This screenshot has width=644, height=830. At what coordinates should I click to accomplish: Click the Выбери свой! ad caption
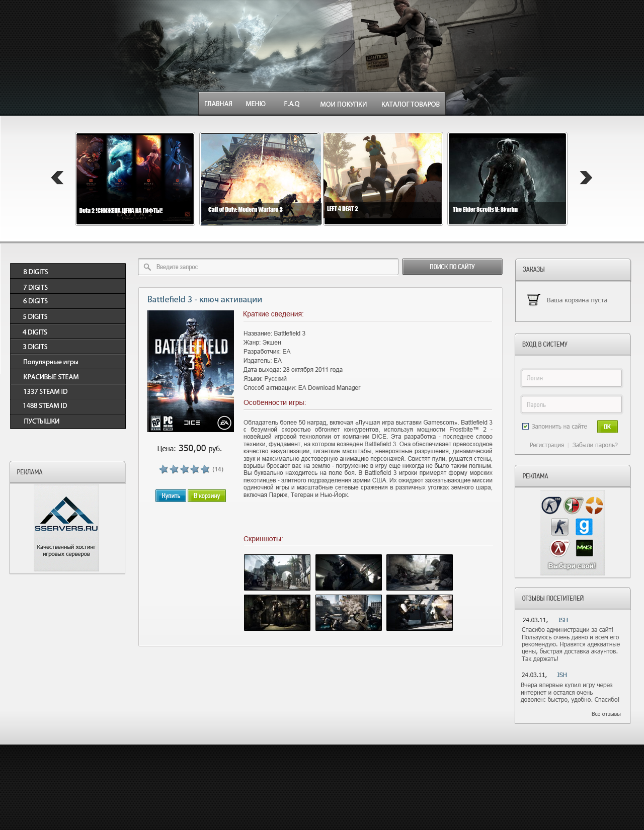point(572,566)
